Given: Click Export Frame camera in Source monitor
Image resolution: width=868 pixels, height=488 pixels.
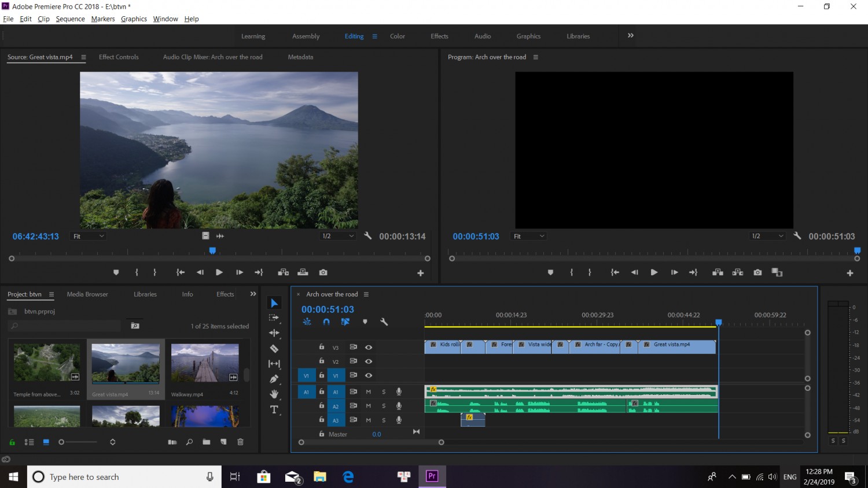Looking at the screenshot, I should (x=323, y=272).
